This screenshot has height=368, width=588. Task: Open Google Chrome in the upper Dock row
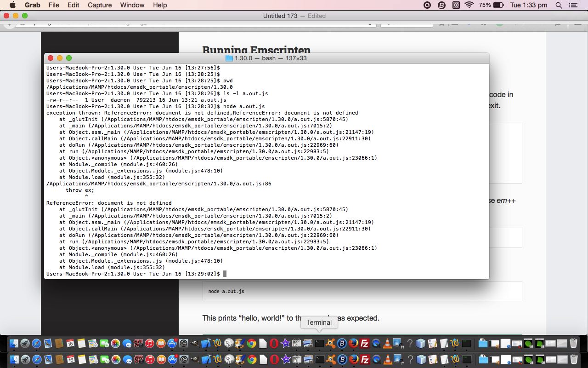pyautogui.click(x=251, y=343)
